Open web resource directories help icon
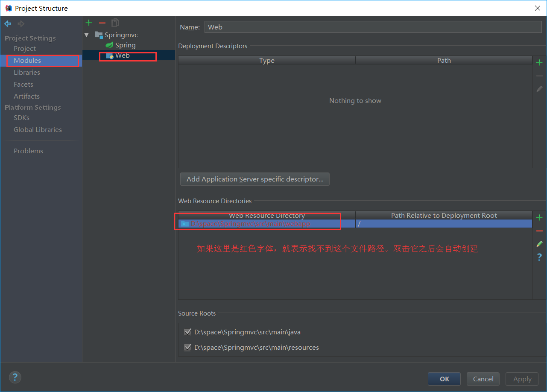Screen dimensions: 547x392 [x=539, y=257]
